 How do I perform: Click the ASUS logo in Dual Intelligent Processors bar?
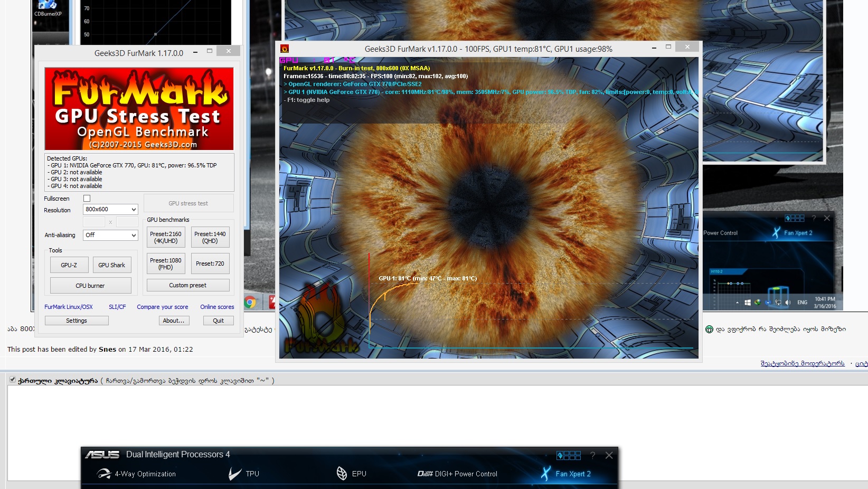102,455
